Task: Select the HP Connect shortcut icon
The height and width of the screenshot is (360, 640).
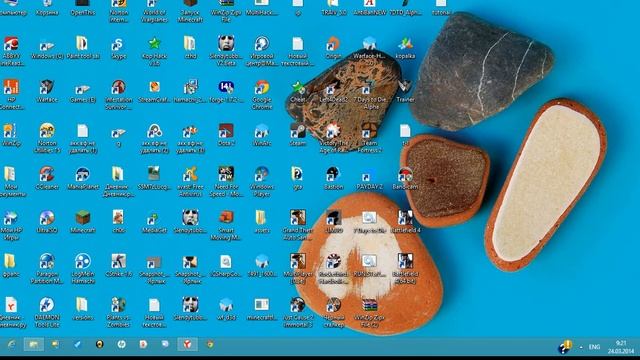Action: [x=11, y=95]
